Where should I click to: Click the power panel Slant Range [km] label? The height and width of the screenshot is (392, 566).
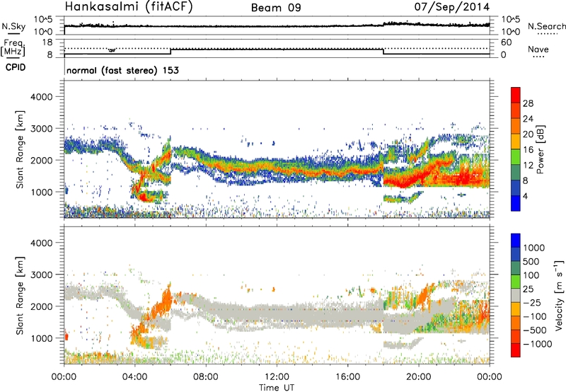pyautogui.click(x=20, y=149)
